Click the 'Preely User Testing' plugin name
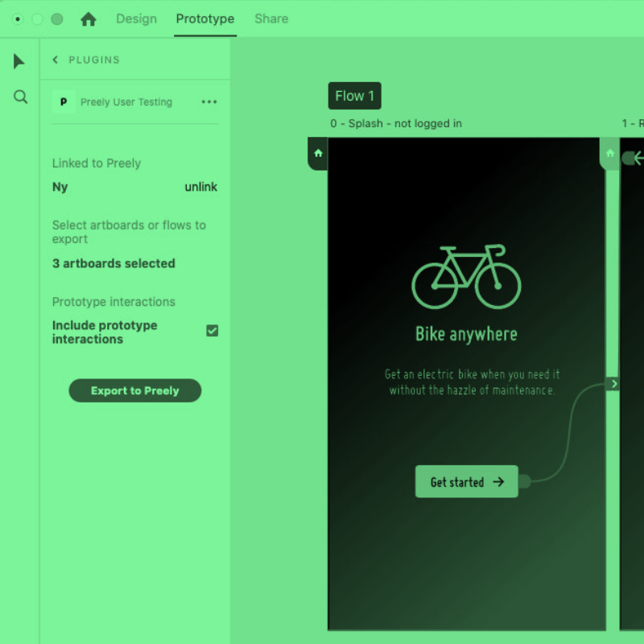 click(126, 102)
